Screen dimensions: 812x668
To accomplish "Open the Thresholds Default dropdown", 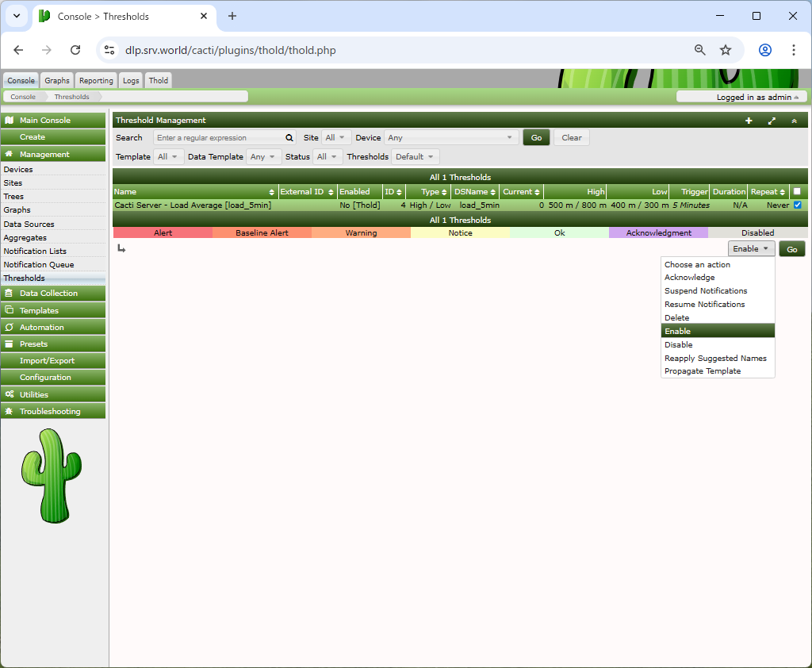I will click(416, 157).
